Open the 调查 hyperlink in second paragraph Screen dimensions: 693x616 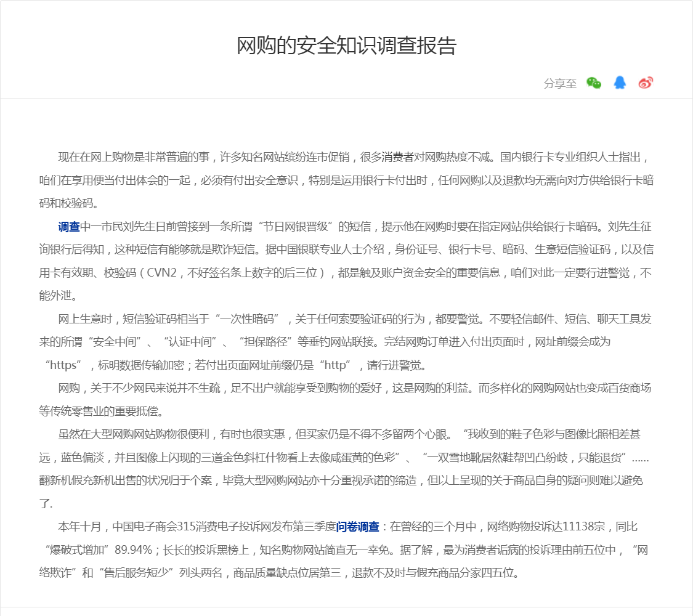tap(69, 227)
